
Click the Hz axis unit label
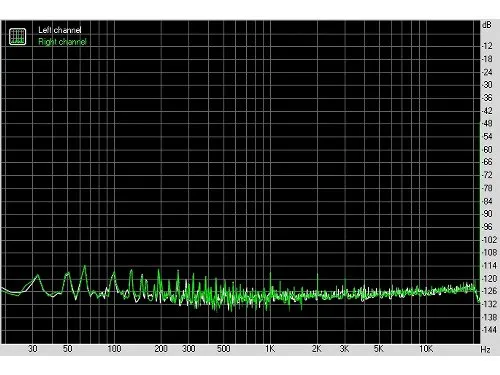pyautogui.click(x=485, y=350)
